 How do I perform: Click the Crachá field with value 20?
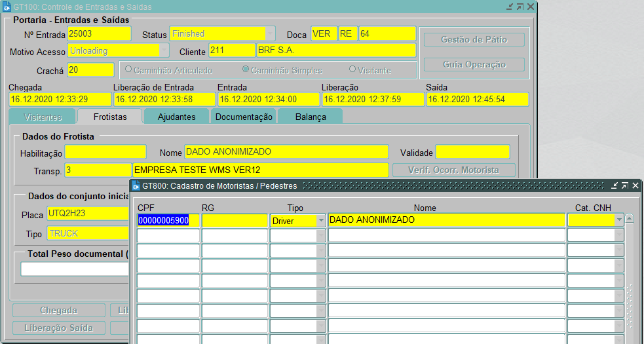click(x=90, y=70)
